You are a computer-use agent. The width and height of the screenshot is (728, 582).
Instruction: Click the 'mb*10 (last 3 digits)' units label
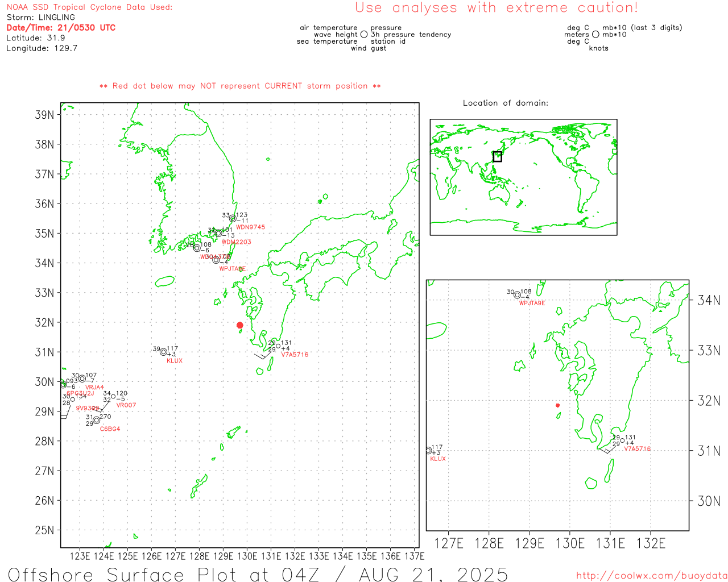pyautogui.click(x=642, y=28)
